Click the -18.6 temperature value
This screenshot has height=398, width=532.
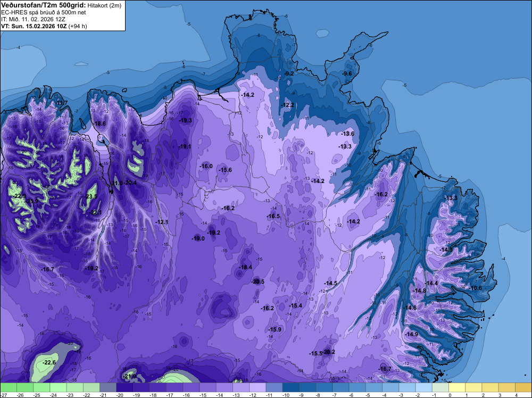(99, 124)
